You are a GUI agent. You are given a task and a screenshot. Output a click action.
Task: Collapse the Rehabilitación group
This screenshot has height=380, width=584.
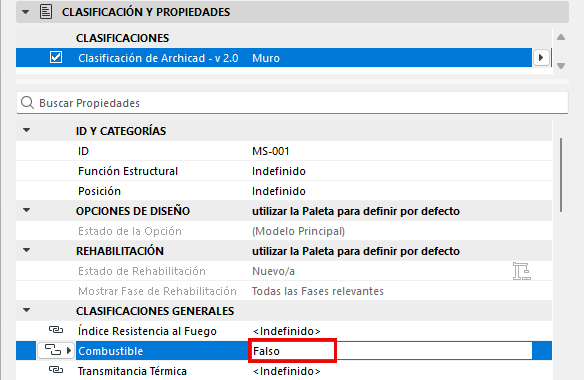[x=26, y=250]
